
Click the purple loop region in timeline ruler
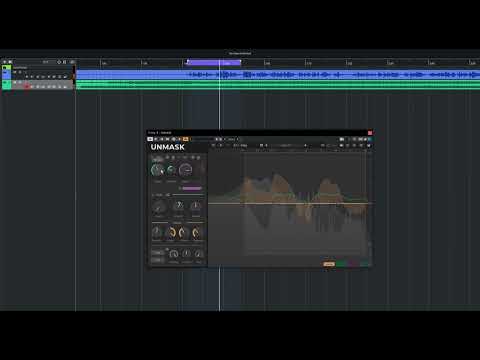pyautogui.click(x=213, y=62)
